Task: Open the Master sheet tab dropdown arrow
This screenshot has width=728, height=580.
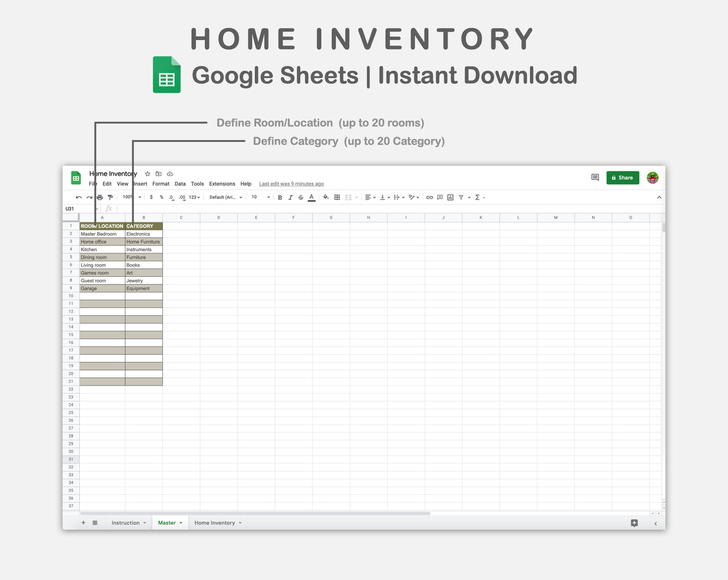Action: click(180, 523)
